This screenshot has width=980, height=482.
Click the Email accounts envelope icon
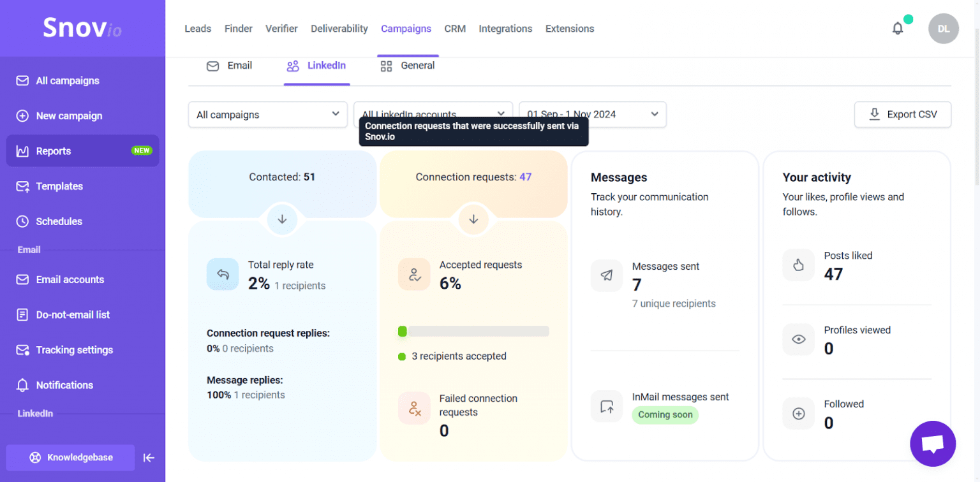point(22,279)
